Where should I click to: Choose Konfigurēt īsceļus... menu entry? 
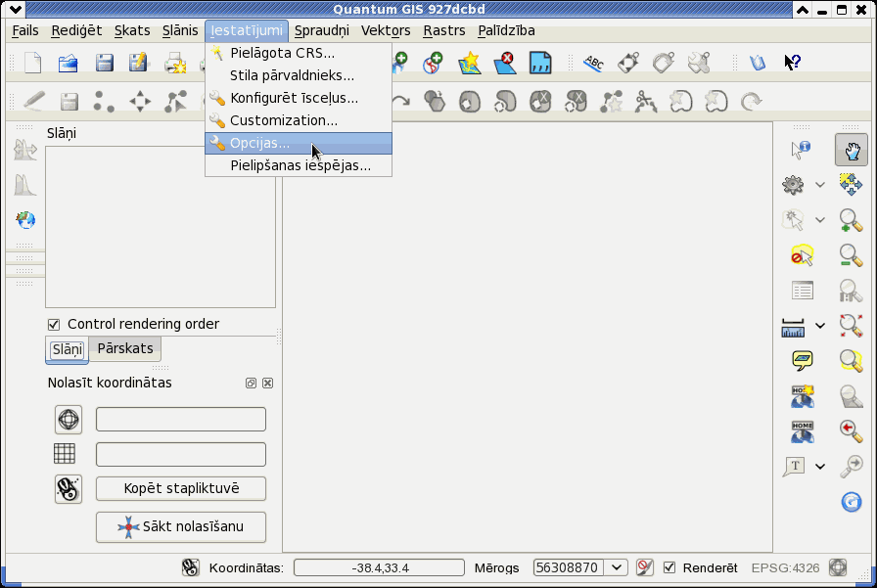tap(299, 98)
